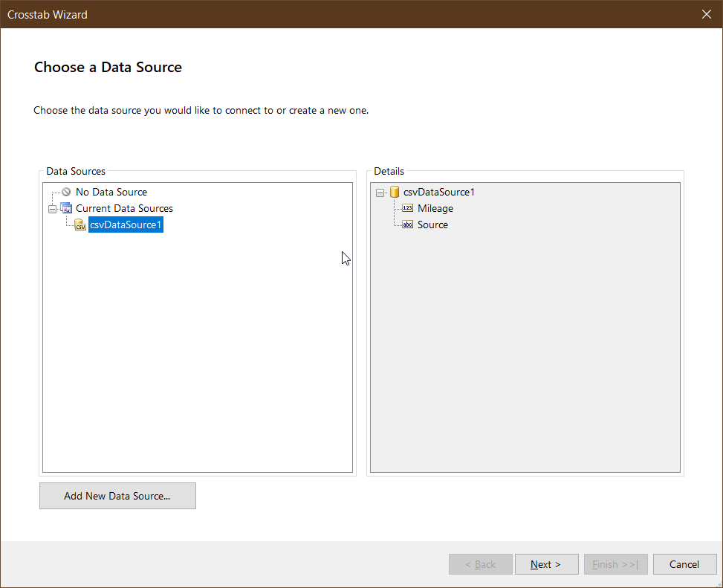Close the Crosstab Wizard window
The width and height of the screenshot is (723, 588).
(x=707, y=14)
